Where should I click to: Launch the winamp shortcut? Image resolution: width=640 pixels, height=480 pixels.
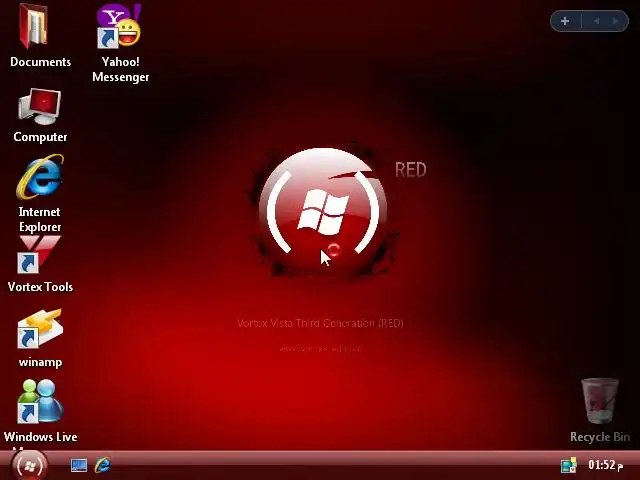coord(40,329)
